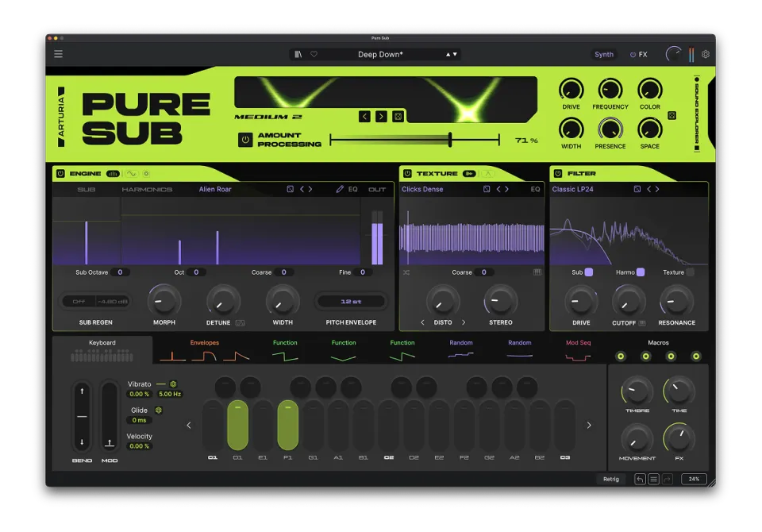Select previous Texture sample
The width and height of the screenshot is (762, 532).
[x=498, y=189]
